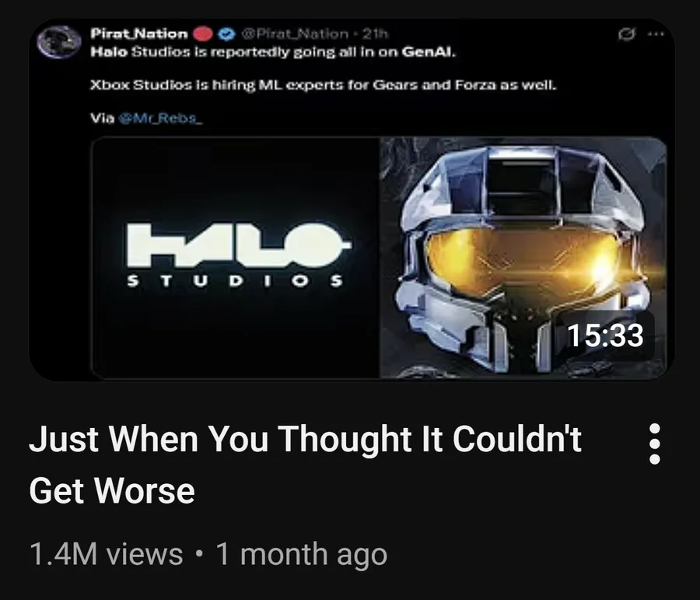Click the Pirat_Nation display name
Image resolution: width=700 pixels, height=600 pixels.
(139, 34)
